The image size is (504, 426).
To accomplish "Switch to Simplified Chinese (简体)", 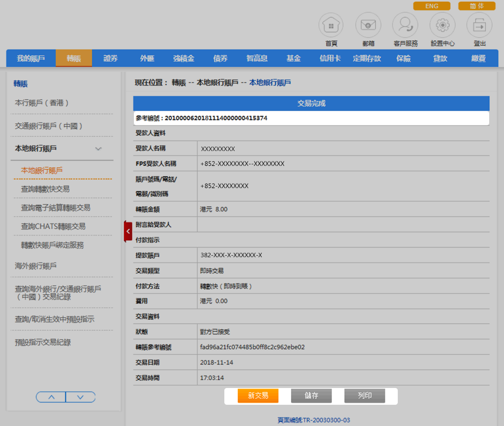I will click(x=476, y=6).
